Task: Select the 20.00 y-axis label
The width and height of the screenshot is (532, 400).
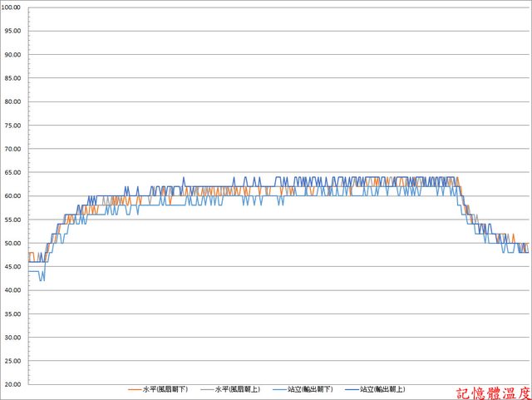Action: [13, 385]
